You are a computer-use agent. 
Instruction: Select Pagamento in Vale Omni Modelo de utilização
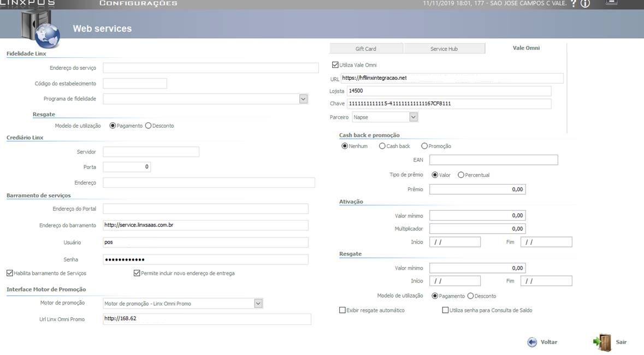tap(435, 296)
